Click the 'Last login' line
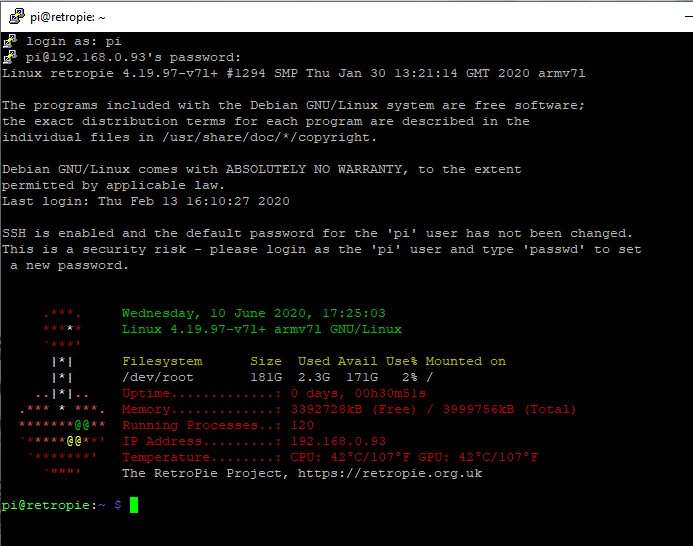The height and width of the screenshot is (546, 693). [x=146, y=201]
